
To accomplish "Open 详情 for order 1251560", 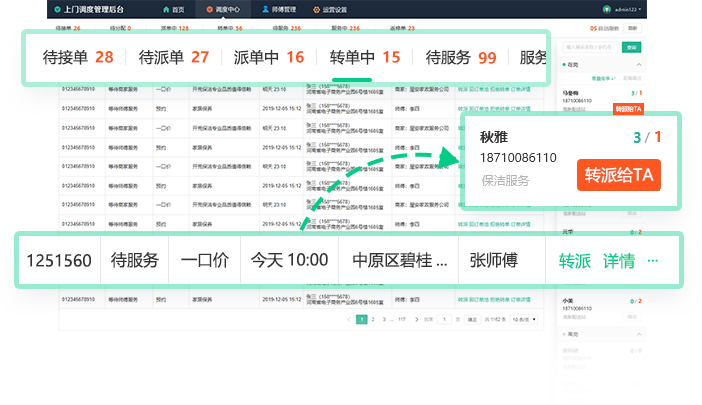I will tap(619, 261).
